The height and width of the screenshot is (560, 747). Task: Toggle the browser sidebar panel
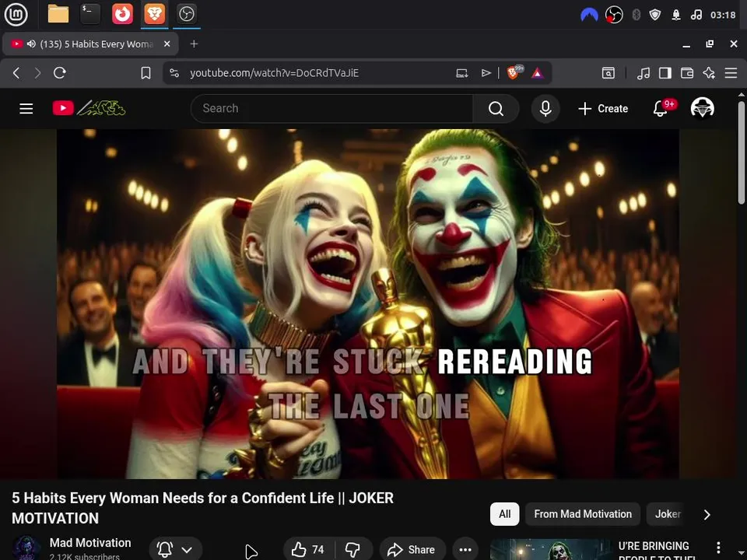click(x=665, y=73)
